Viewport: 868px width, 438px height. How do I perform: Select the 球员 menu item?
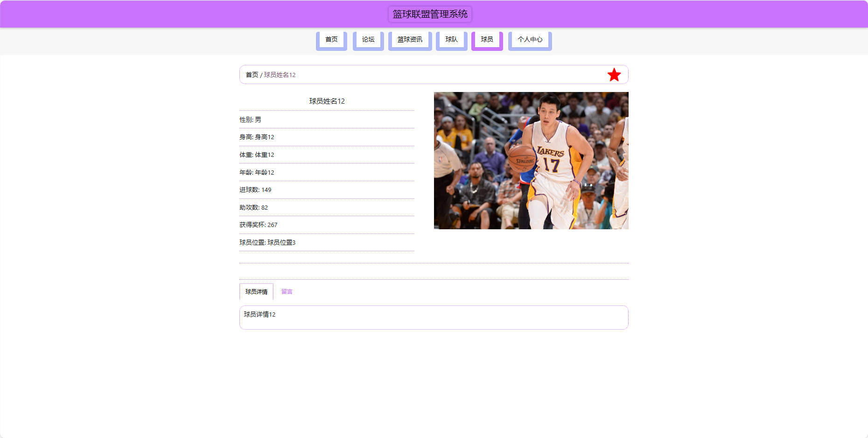coord(487,40)
